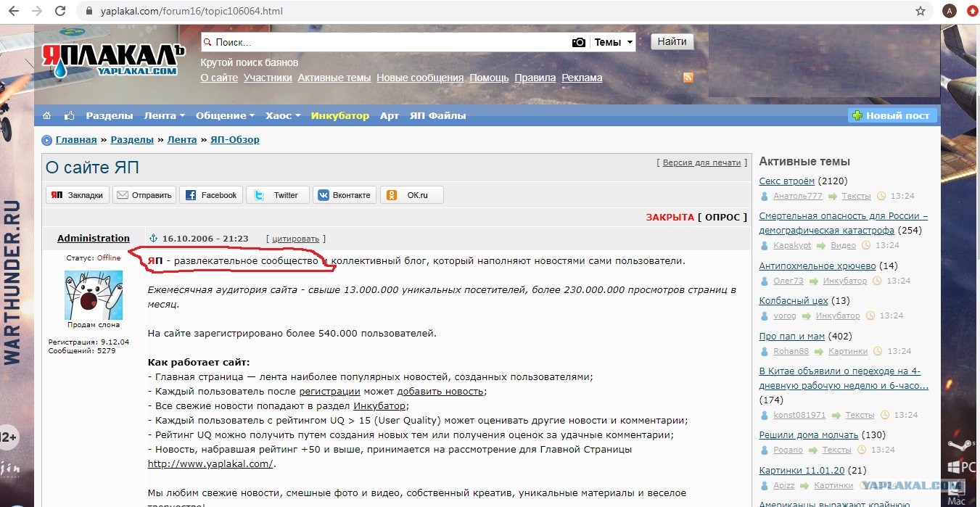Add topic to ЯП Закладки
Viewport: 980px width, 507px height.
click(x=78, y=195)
